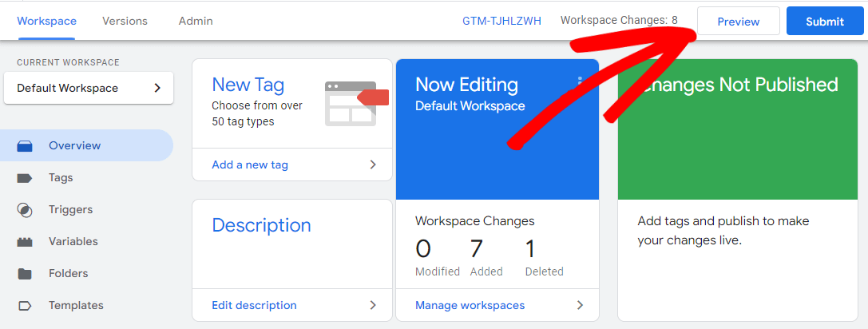Viewport: 868px width, 329px height.
Task: Open the Admin tab
Action: (x=196, y=21)
